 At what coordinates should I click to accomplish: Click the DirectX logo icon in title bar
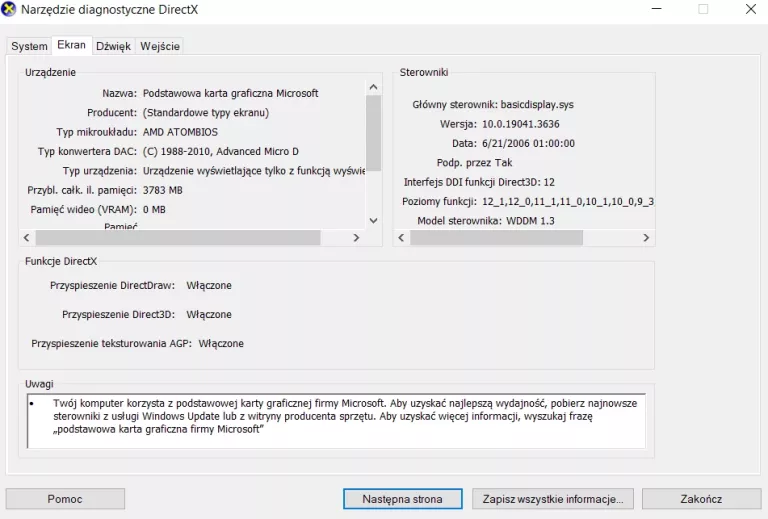[8, 9]
